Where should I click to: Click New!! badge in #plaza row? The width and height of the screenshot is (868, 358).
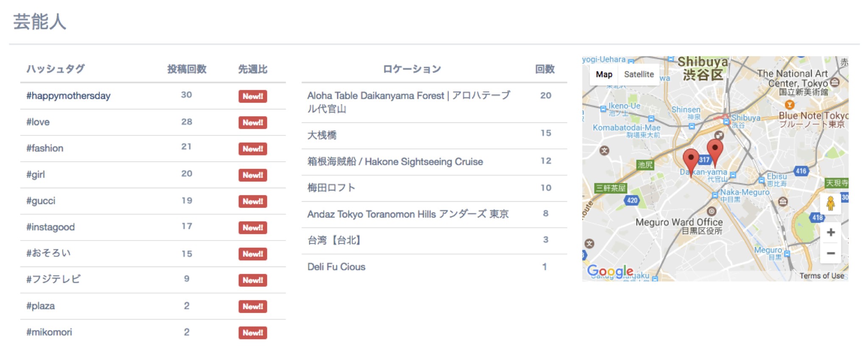point(253,307)
